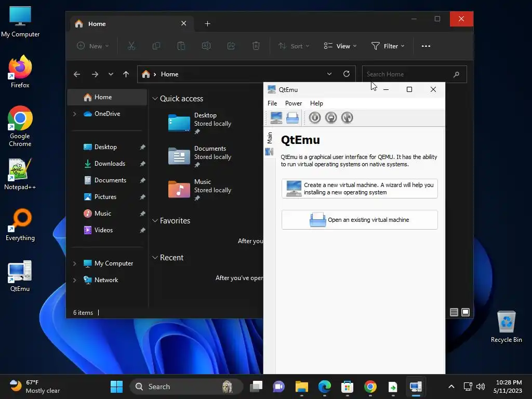Click the QtEmu pause toolbar button
Screen dimensions: 532x399
(x=331, y=118)
